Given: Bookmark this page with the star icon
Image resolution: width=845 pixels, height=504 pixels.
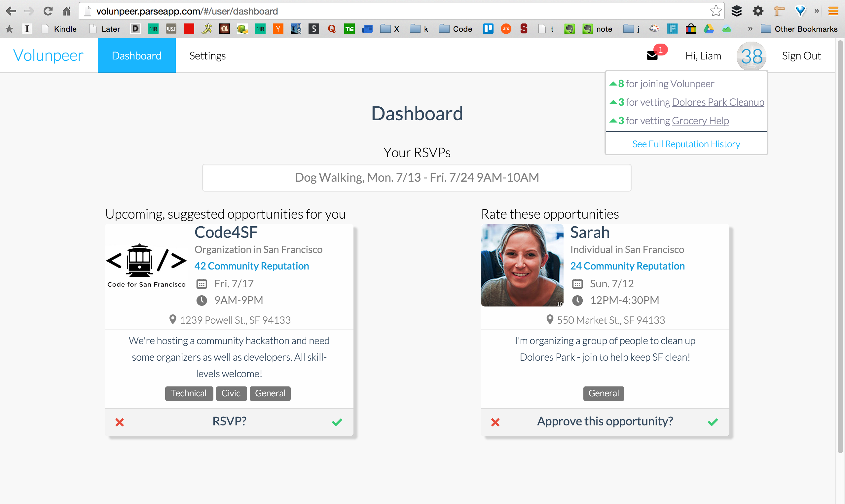Looking at the screenshot, I should (x=715, y=11).
